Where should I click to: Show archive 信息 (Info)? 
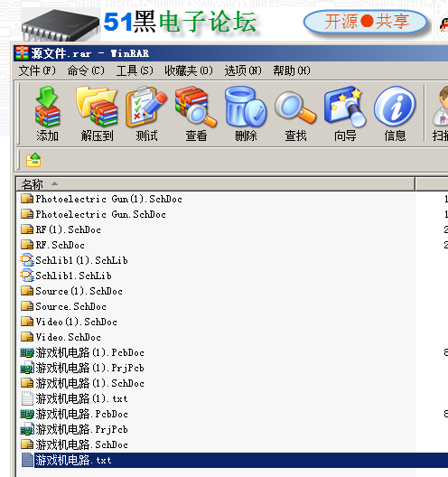pos(395,107)
